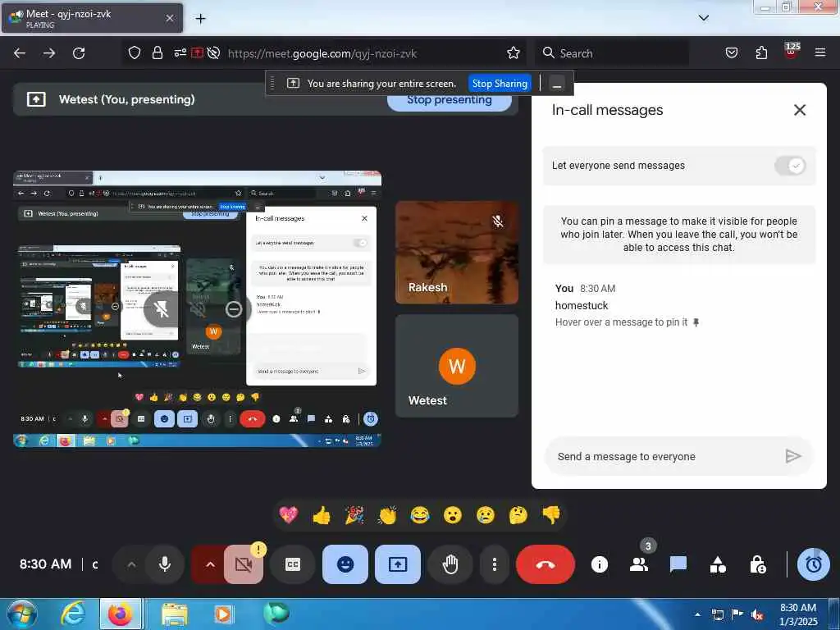Open more options three-dot menu
The height and width of the screenshot is (630, 840).
[494, 564]
